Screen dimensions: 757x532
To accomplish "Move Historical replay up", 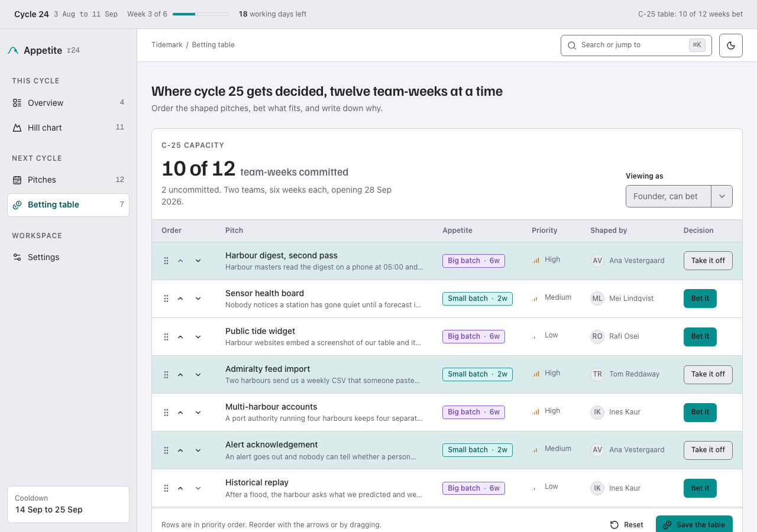I will click(x=180, y=488).
